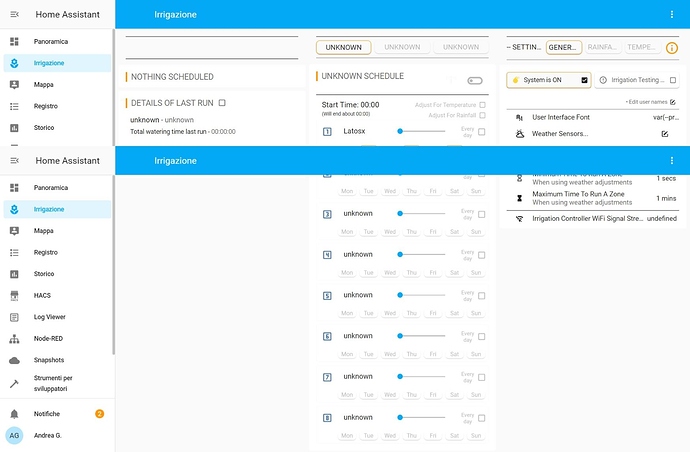690x452 pixels.
Task: Click the 'undefined' WiFi signal value
Action: [662, 219]
